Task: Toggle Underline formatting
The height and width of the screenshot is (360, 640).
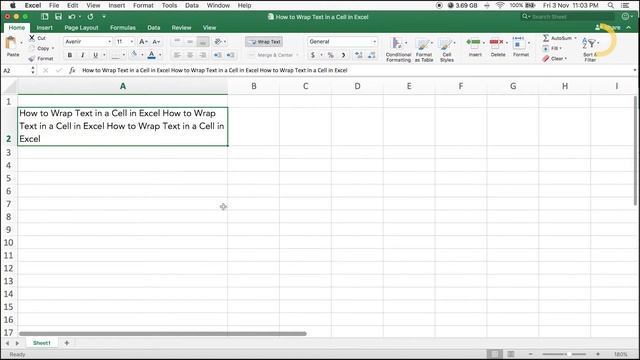Action: click(x=95, y=55)
